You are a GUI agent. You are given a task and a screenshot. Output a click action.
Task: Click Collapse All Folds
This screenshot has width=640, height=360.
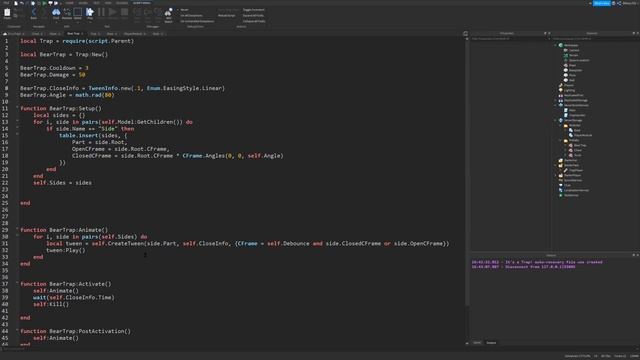tap(254, 21)
